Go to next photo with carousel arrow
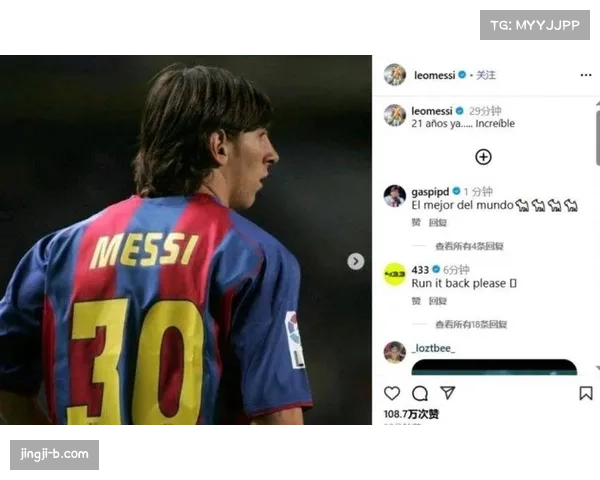 (x=356, y=261)
